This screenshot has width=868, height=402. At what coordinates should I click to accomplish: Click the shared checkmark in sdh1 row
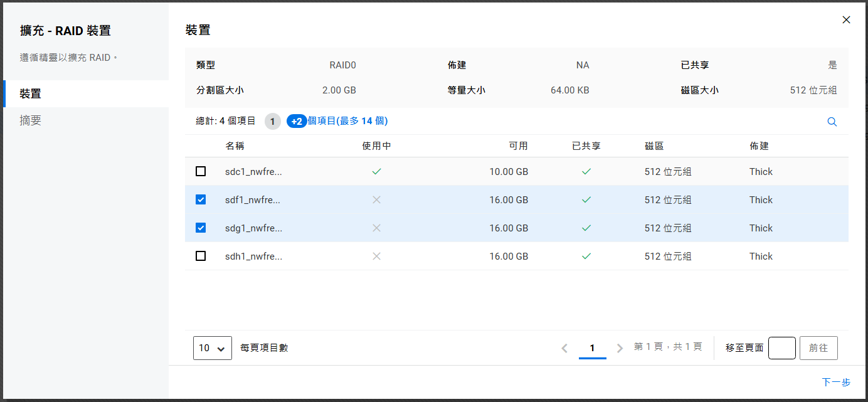click(586, 256)
